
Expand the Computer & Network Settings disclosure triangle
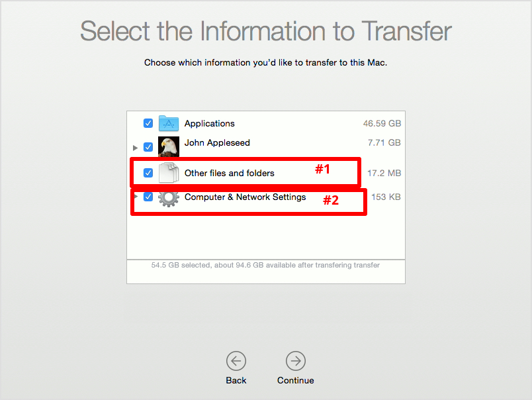(136, 196)
